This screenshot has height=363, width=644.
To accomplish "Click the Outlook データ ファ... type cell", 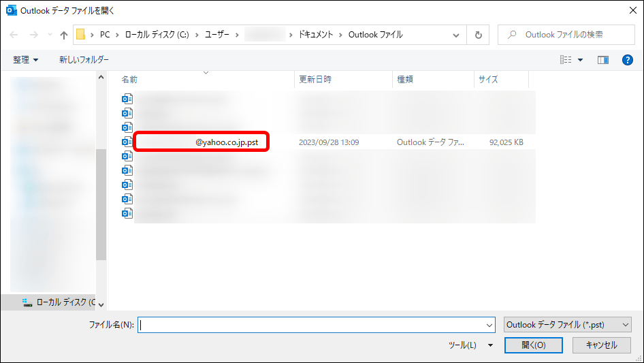I will click(430, 142).
